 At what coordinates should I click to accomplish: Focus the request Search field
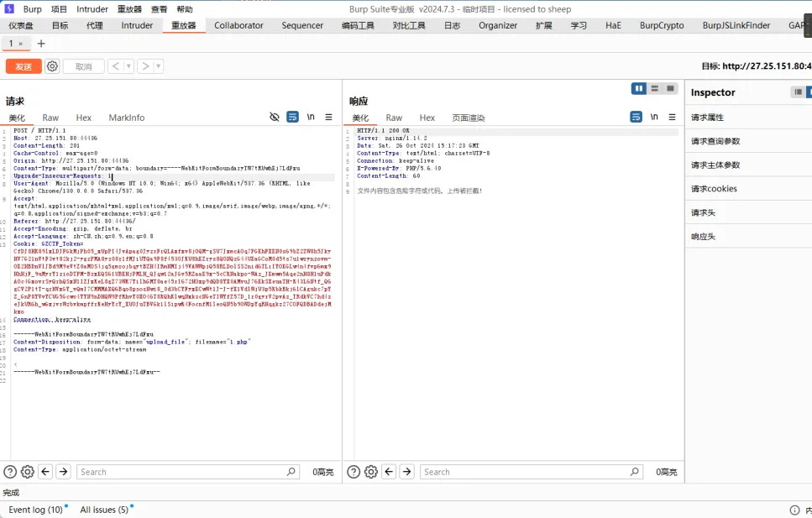point(188,472)
